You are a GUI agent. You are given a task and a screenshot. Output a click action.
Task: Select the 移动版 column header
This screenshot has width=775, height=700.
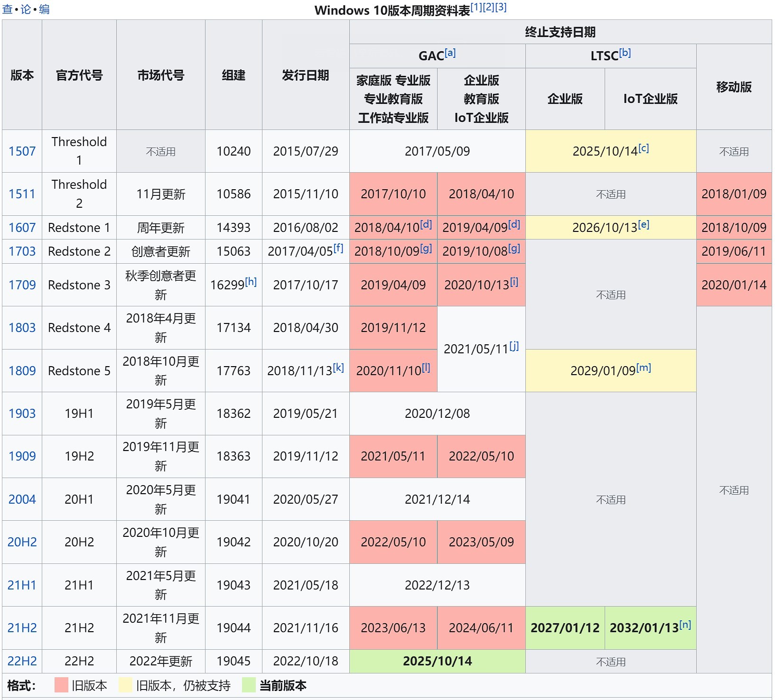(x=734, y=87)
